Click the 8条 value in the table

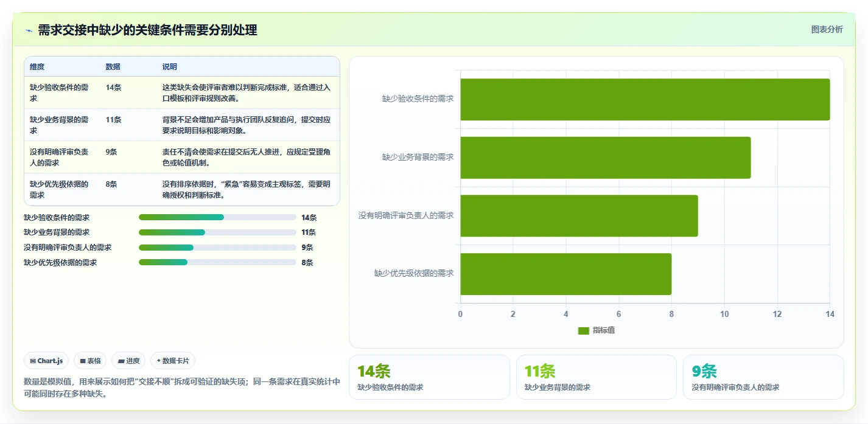click(111, 184)
